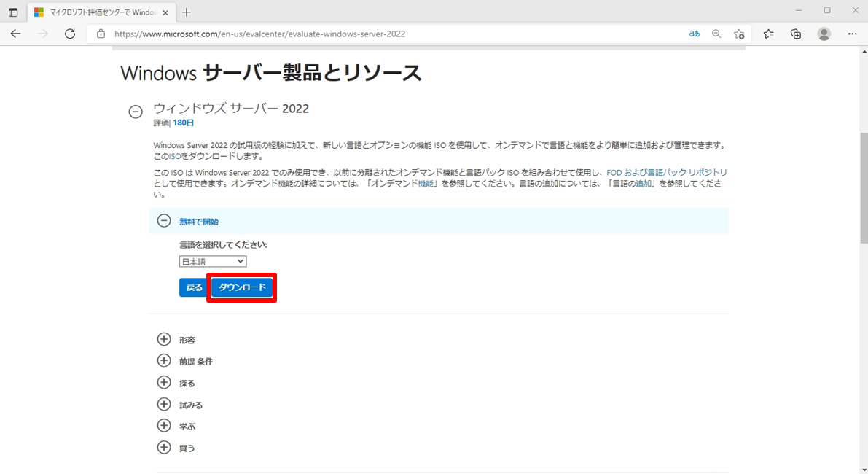The height and width of the screenshot is (474, 868).
Task: Click the Forward navigation arrow
Action: click(42, 34)
